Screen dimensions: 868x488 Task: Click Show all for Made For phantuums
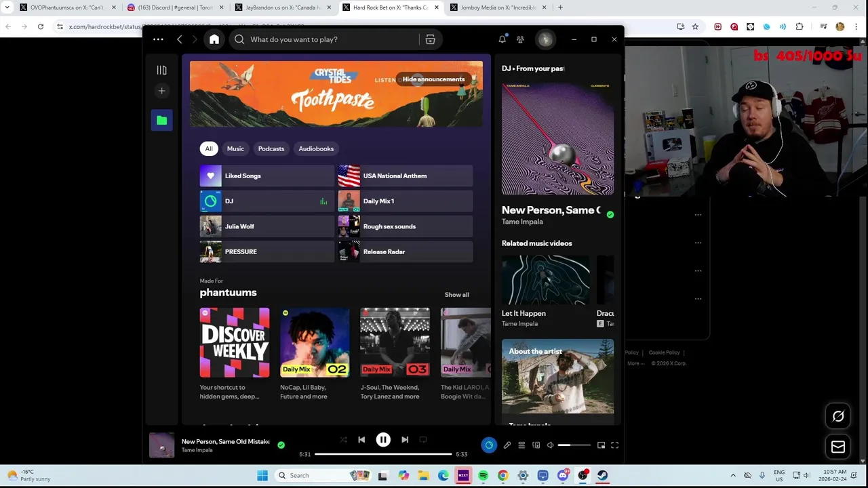(x=456, y=295)
